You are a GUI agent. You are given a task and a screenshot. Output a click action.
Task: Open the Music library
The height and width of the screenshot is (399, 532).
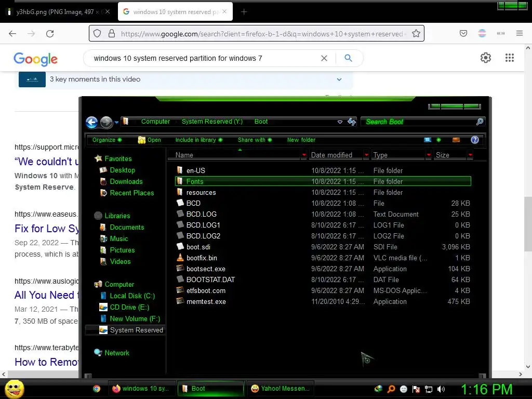point(119,238)
